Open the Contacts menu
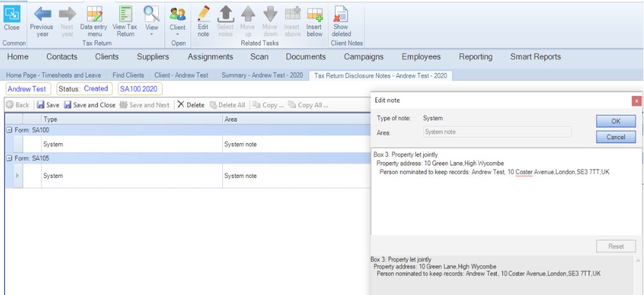The width and height of the screenshot is (644, 295). point(62,57)
